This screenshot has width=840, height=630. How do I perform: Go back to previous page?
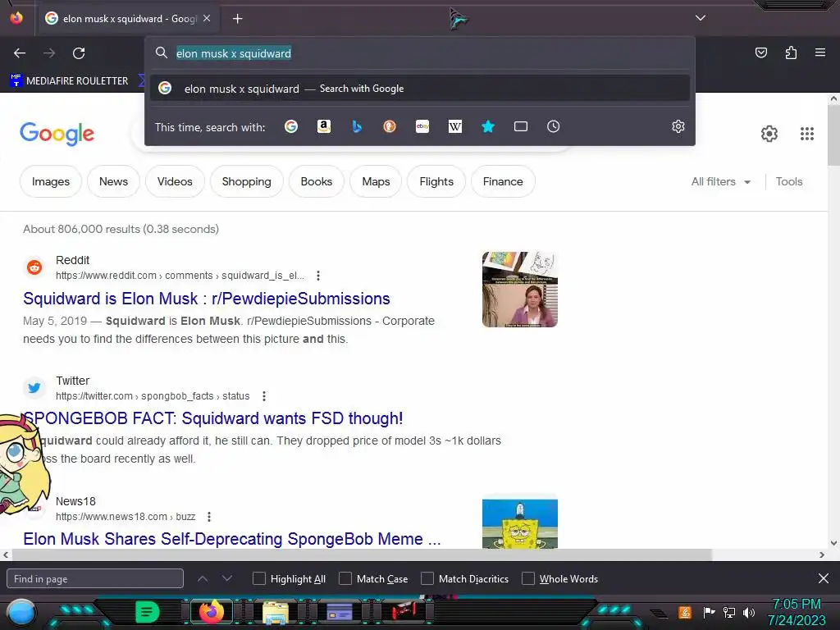pos(20,53)
